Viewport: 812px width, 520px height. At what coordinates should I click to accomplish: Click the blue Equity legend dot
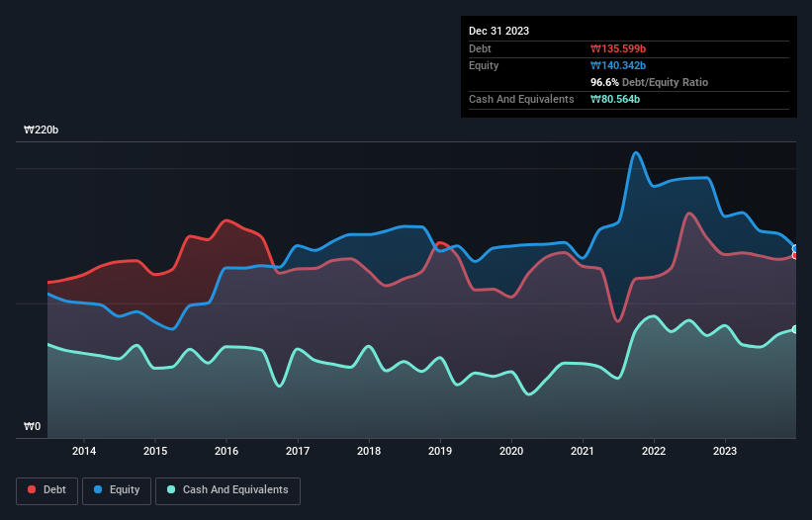click(98, 489)
